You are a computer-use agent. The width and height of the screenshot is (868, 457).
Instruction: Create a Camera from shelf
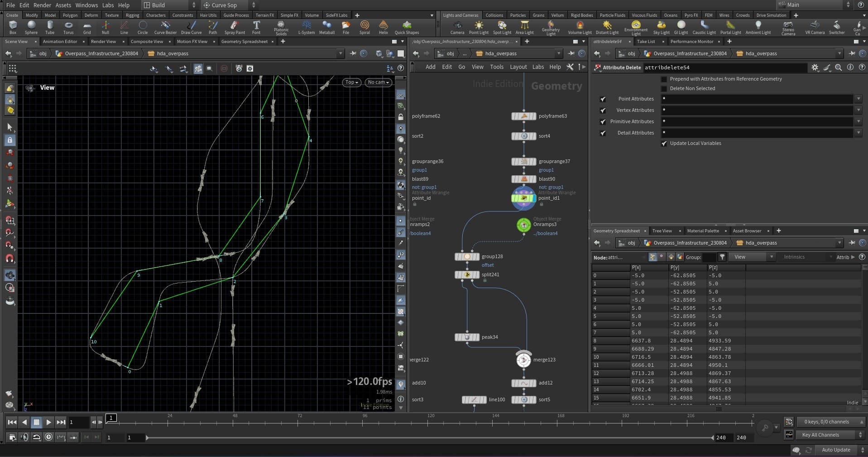[x=457, y=27]
